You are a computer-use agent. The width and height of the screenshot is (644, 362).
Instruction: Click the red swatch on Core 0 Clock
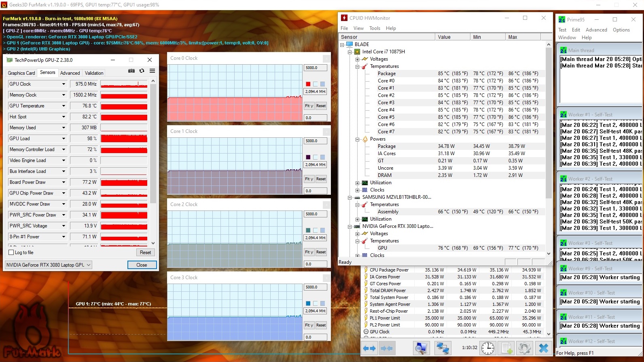[308, 84]
